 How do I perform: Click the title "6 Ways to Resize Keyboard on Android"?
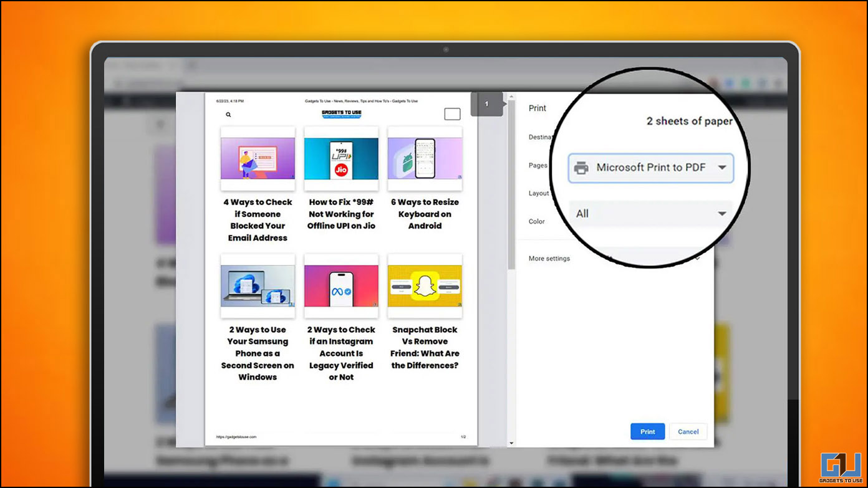coord(425,214)
